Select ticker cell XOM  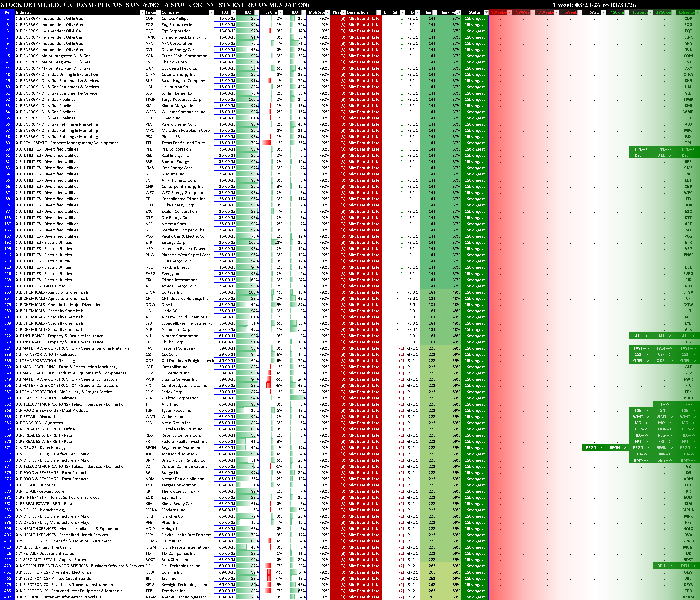point(150,56)
